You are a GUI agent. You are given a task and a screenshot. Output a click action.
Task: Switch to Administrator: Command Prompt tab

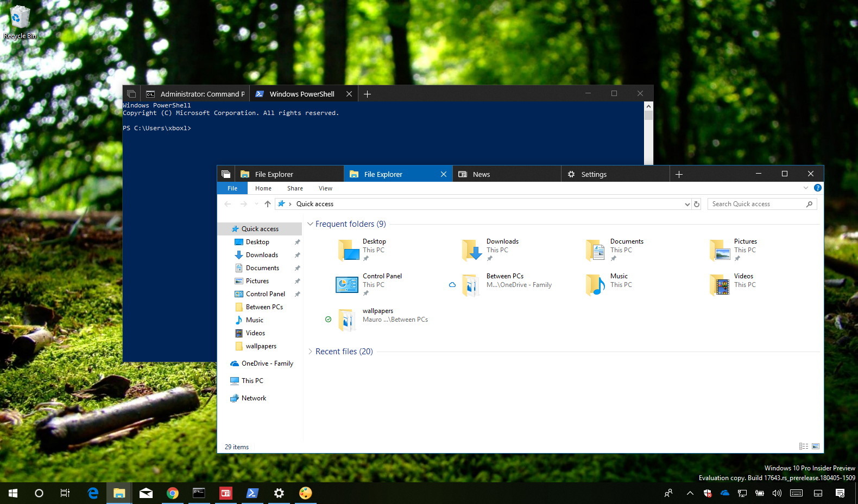(195, 94)
